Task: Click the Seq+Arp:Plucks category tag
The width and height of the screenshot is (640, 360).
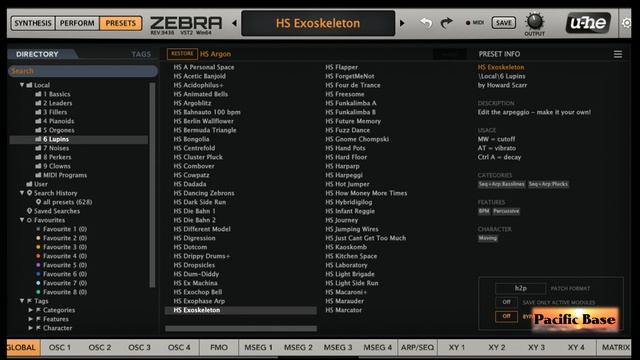Action: tap(548, 184)
